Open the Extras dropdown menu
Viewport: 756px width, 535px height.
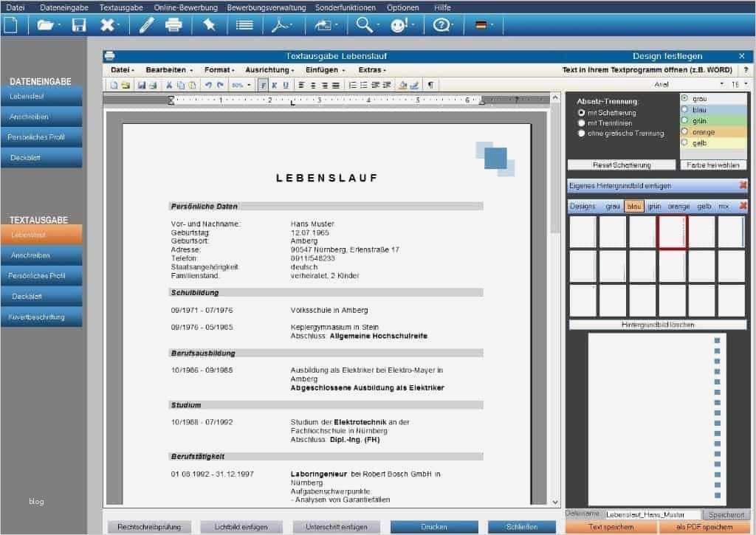pos(372,70)
